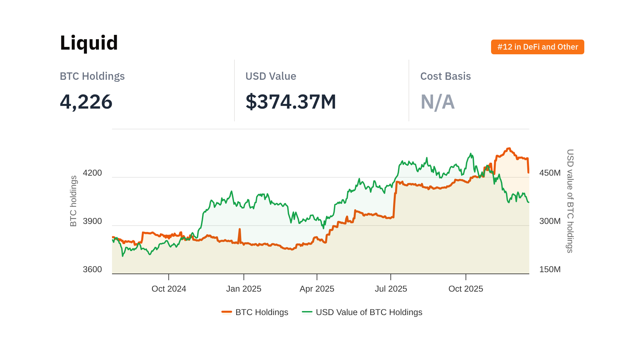644x362 pixels.
Task: Click the green USD Value legend swatch
Action: (x=307, y=312)
